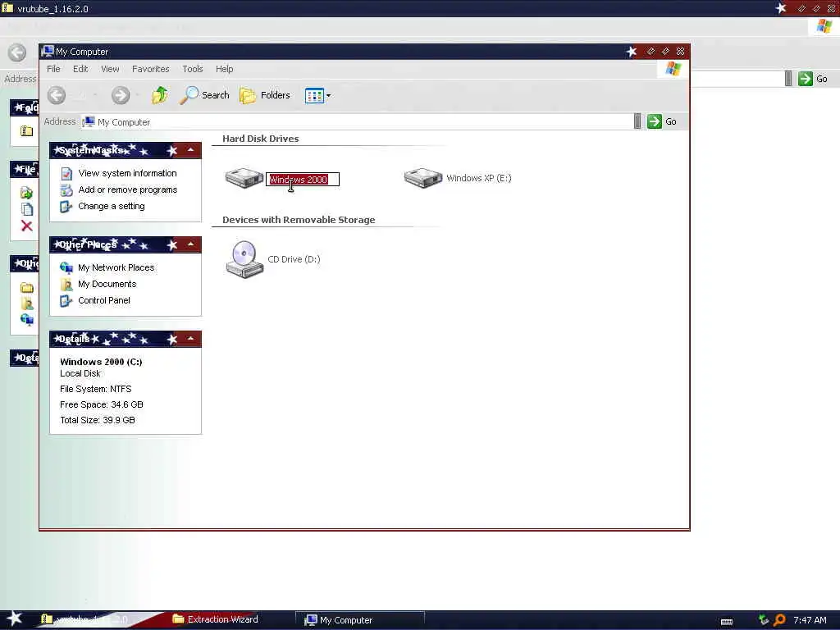Click the CD Drive (D:) label
The image size is (840, 630).
click(x=294, y=259)
